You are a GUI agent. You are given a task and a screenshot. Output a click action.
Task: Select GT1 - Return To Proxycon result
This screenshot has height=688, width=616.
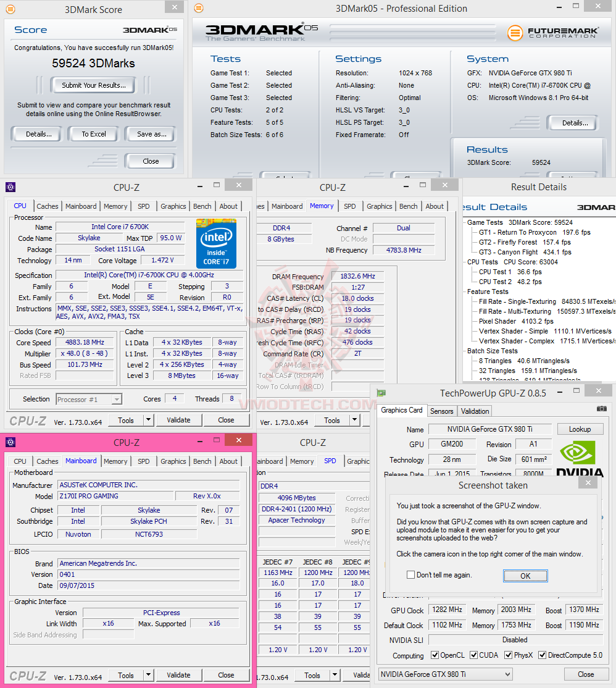click(535, 232)
